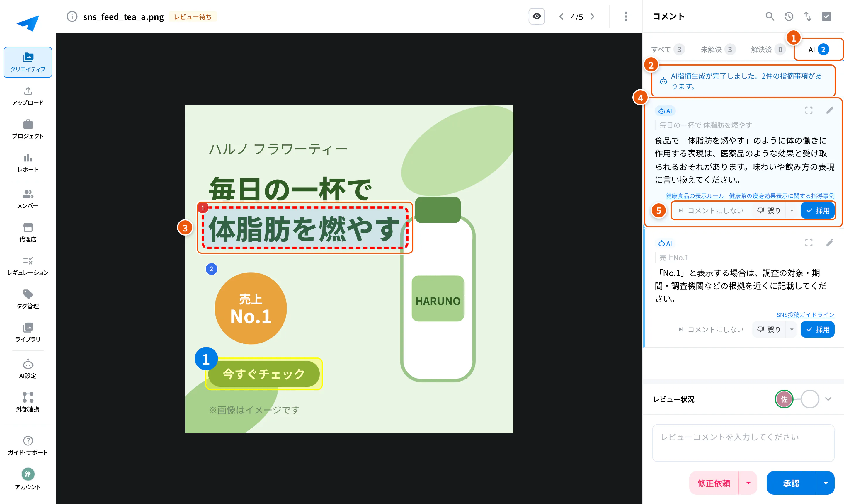Click the review comment input field
Viewport: 844px width, 504px height.
point(743,443)
